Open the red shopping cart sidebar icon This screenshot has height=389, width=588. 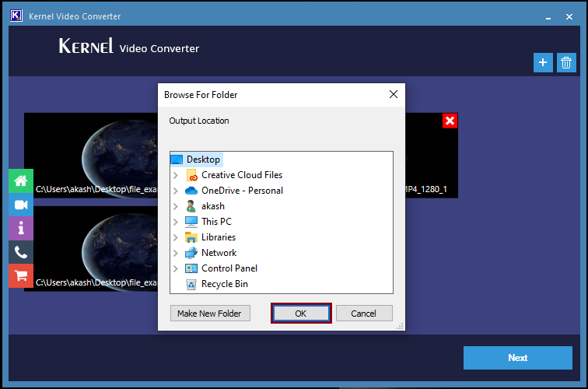point(21,275)
